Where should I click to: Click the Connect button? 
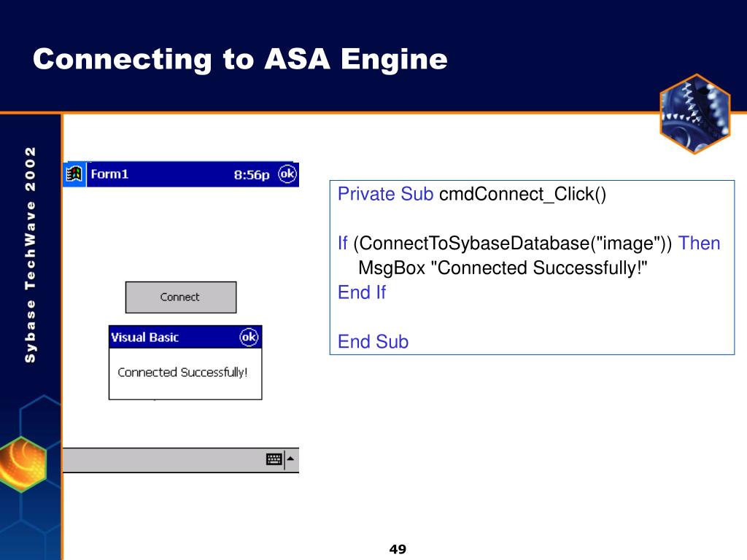point(181,297)
